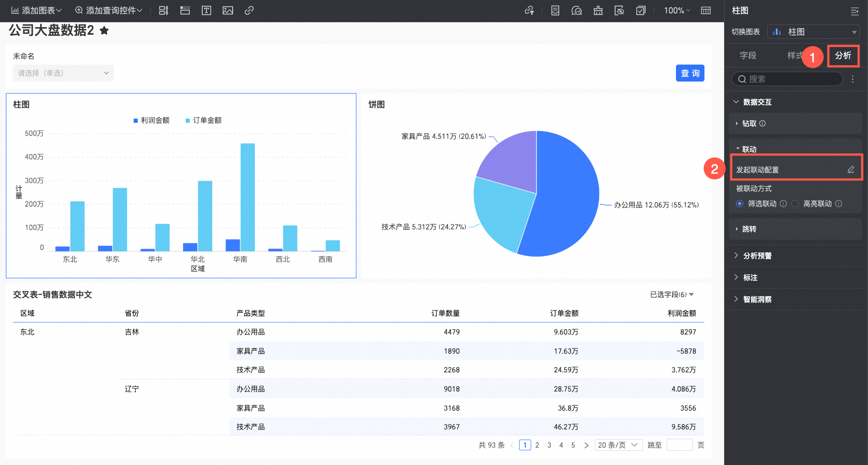
Task: Select the 吉林 province cell
Action: [x=132, y=332]
